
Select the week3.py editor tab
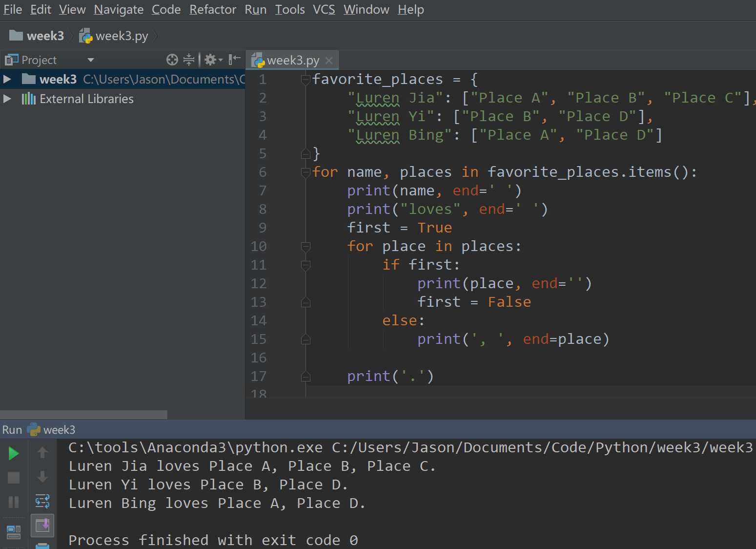click(x=293, y=60)
